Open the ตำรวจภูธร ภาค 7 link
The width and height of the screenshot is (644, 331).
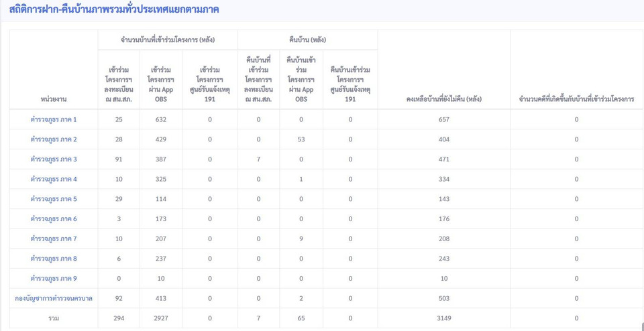[x=54, y=239]
